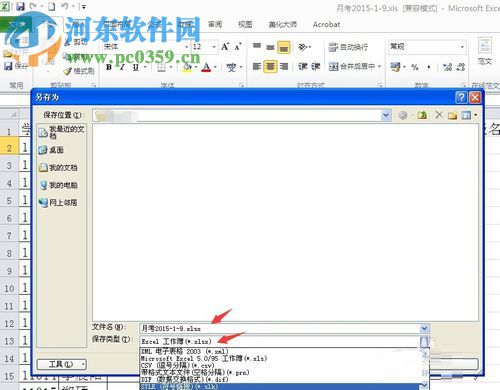This screenshot has height=390, width=500.
Task: Click the Decrease Decimal icon
Action: point(461,67)
